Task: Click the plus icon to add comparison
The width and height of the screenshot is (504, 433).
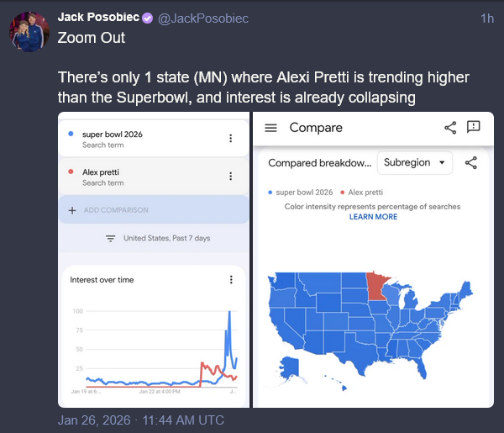Action: click(x=73, y=210)
